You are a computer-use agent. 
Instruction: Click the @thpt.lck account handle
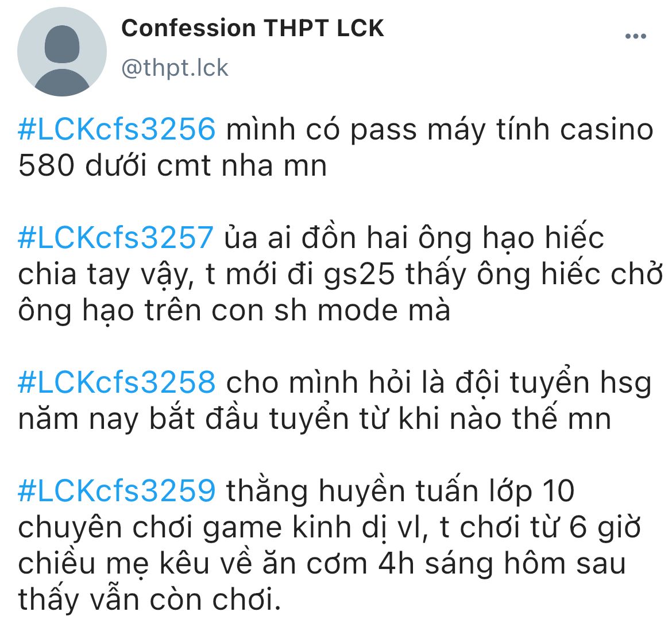[x=175, y=68]
